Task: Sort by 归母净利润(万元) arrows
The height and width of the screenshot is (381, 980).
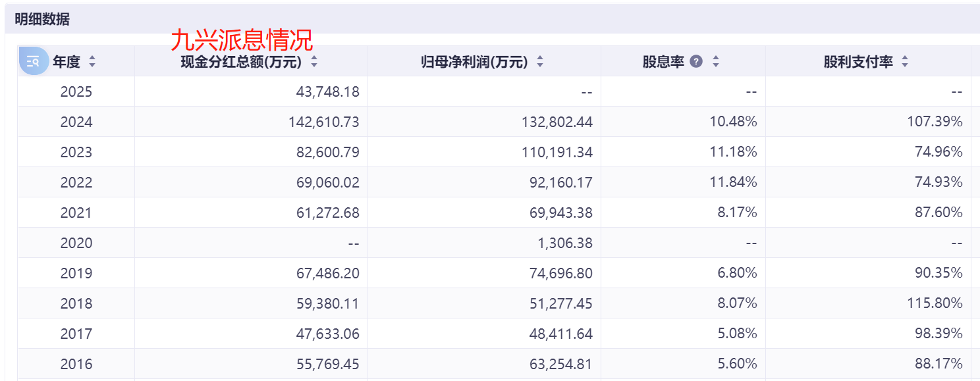Action: (x=540, y=62)
